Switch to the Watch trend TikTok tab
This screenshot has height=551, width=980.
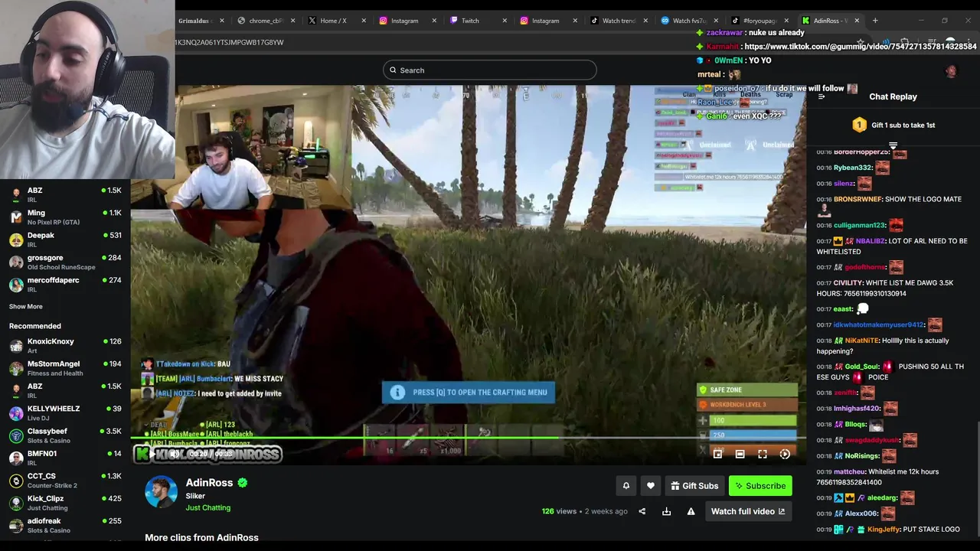click(618, 21)
